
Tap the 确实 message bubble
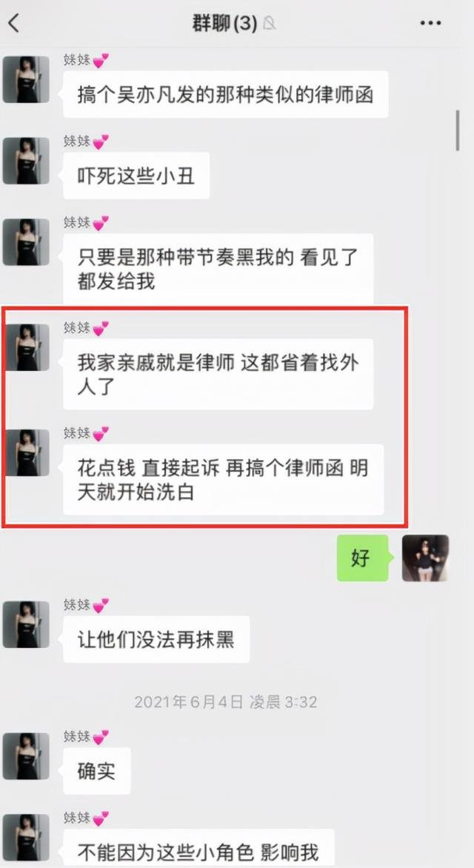tap(97, 771)
